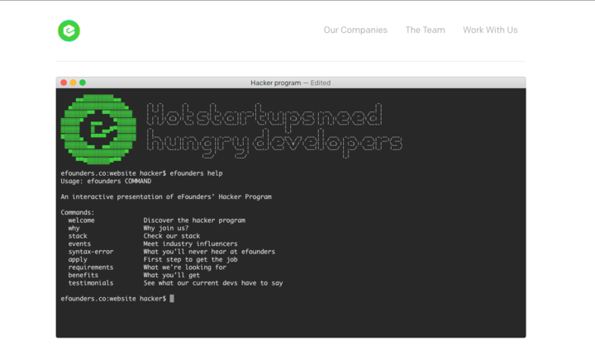
Task: Click 'Discover the hacker program' description
Action: [x=194, y=220]
